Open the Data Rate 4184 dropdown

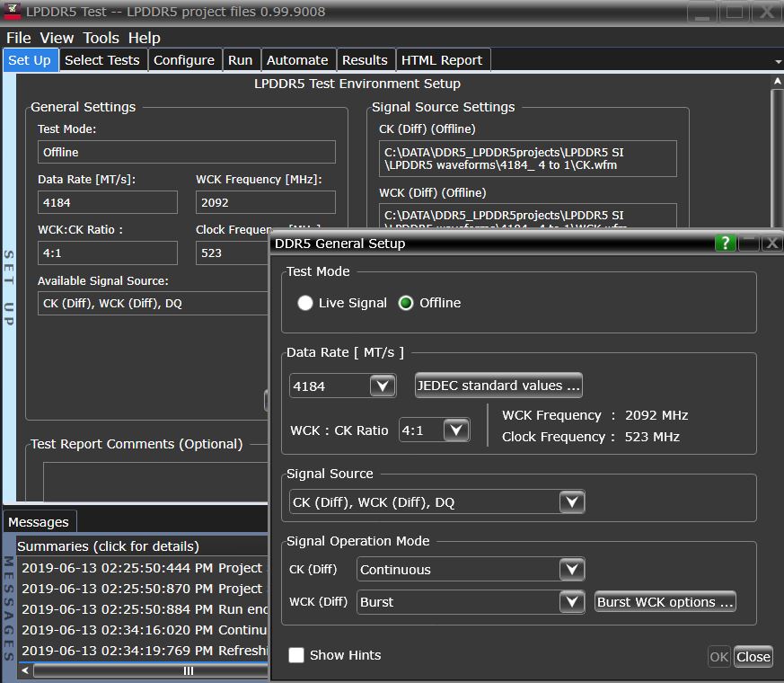click(x=383, y=386)
